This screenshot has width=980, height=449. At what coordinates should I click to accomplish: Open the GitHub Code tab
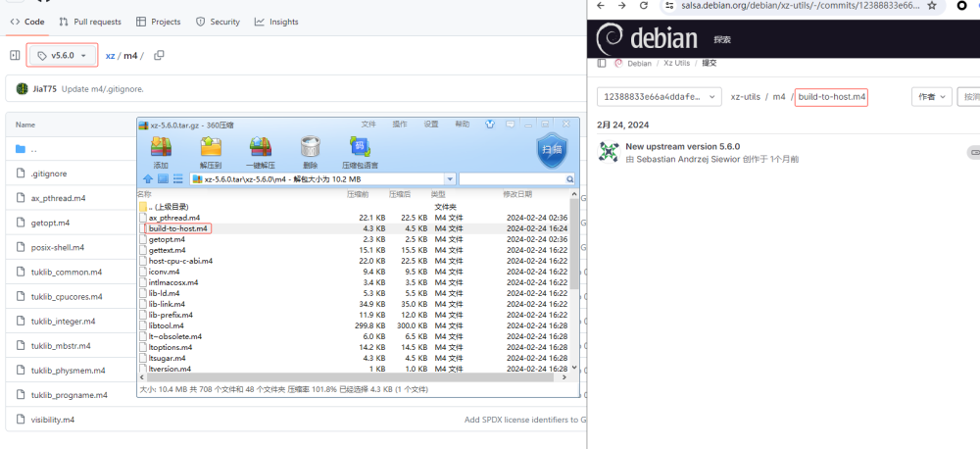(27, 22)
